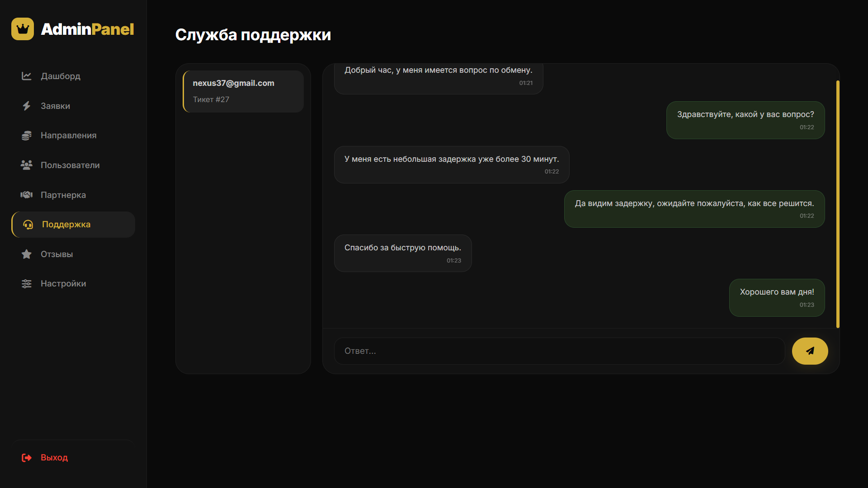Image resolution: width=868 pixels, height=488 pixels.
Task: Click the headset Поддержка icon
Action: tap(28, 225)
